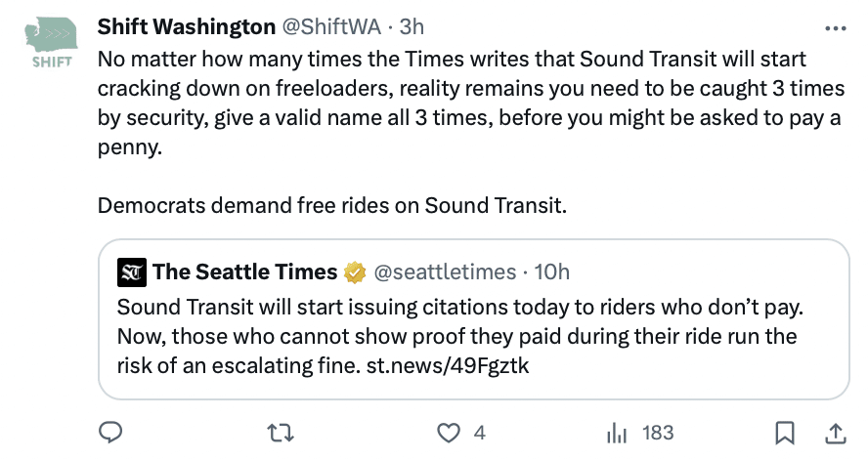This screenshot has height=459, width=868.
Task: Click the reply speech bubble icon
Action: [x=111, y=432]
